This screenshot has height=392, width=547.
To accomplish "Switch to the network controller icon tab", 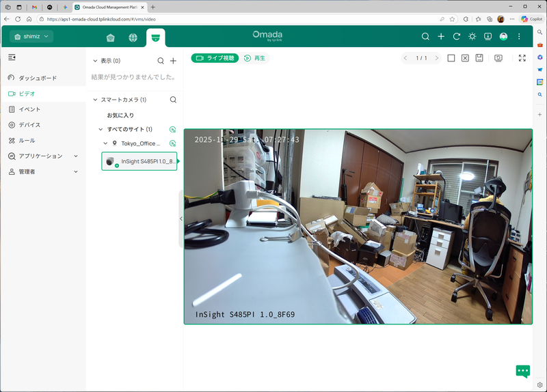I will tap(111, 38).
